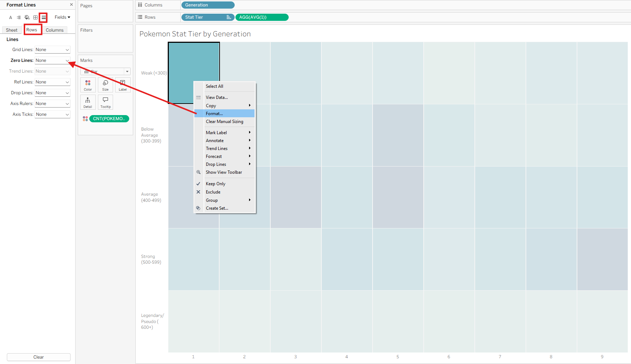Click the Color button on Marks card
The image size is (631, 364).
point(88,85)
